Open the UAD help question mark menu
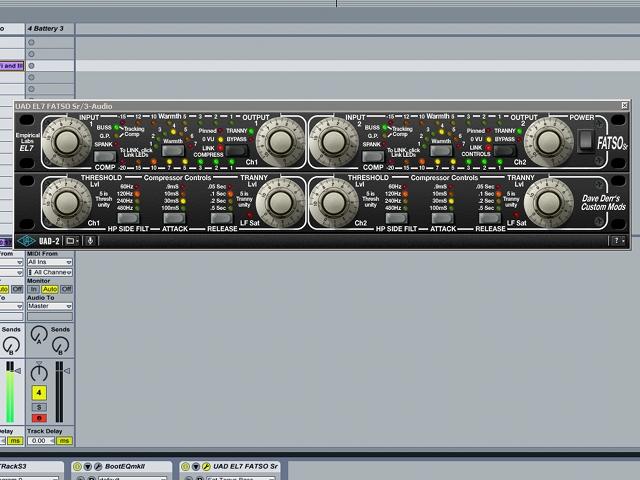This screenshot has width=640, height=480. [x=618, y=241]
